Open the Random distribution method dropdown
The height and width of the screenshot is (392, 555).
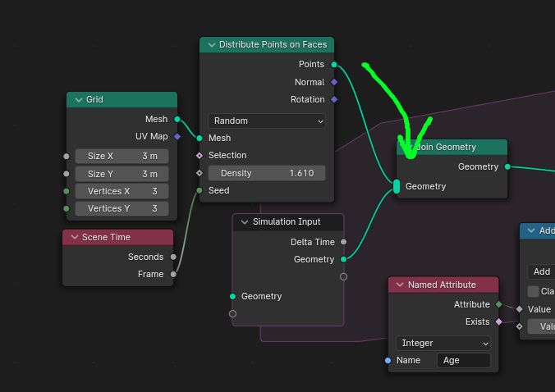[x=267, y=121]
